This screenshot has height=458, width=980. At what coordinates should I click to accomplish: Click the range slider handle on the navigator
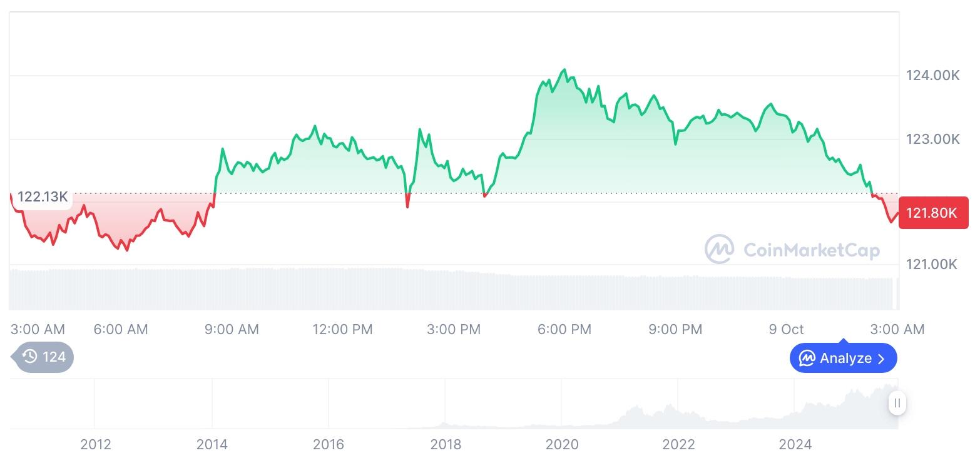(x=897, y=403)
